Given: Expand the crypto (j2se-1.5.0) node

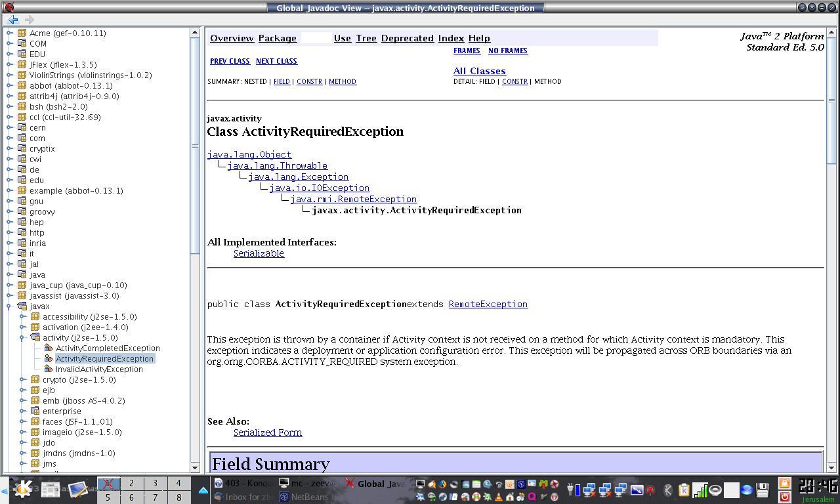Looking at the screenshot, I should (23, 380).
